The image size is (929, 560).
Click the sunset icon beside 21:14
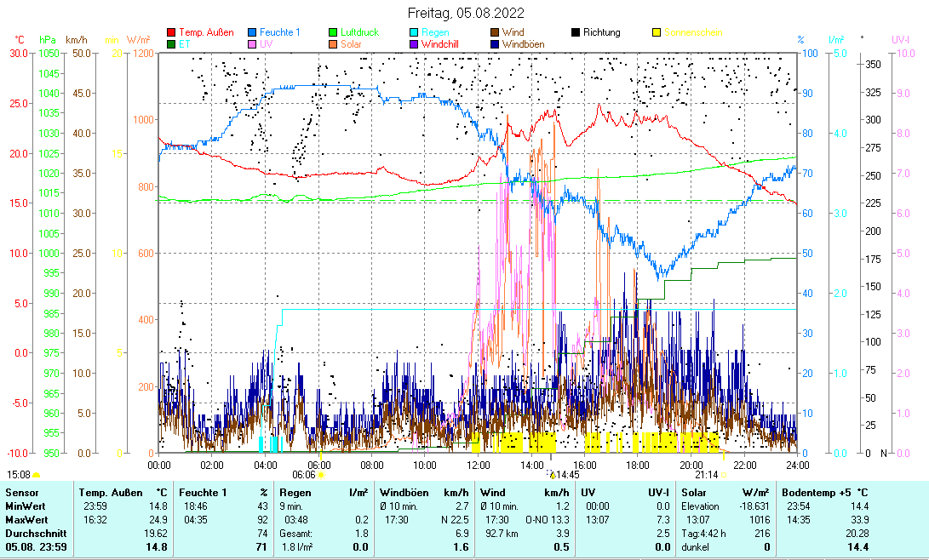click(x=724, y=475)
